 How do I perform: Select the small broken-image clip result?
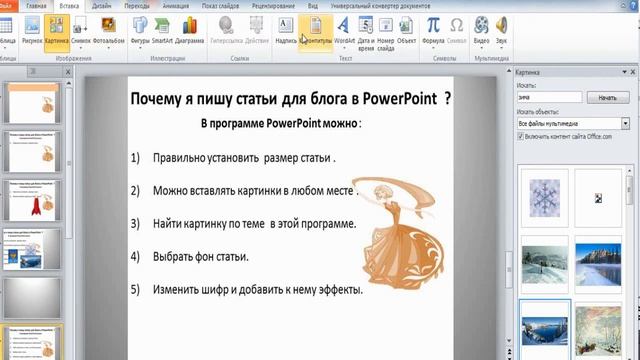coord(598,198)
